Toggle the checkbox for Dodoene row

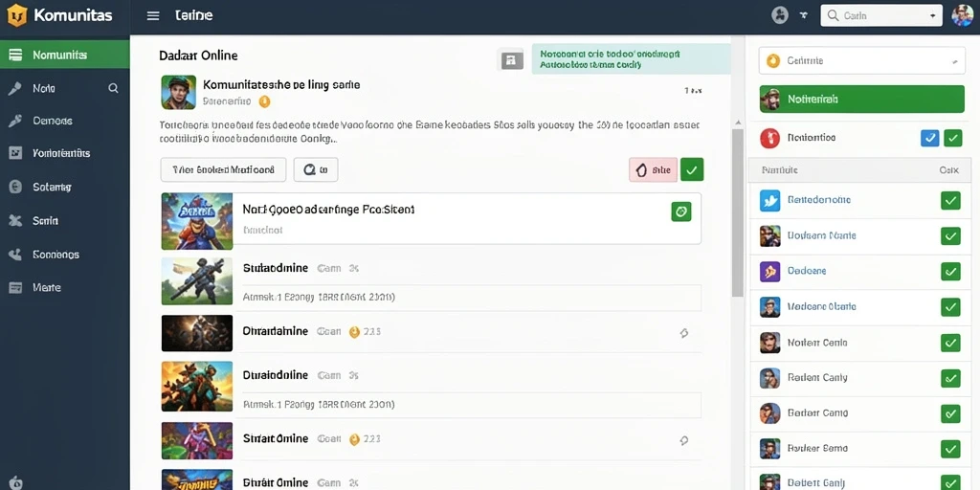click(x=950, y=271)
